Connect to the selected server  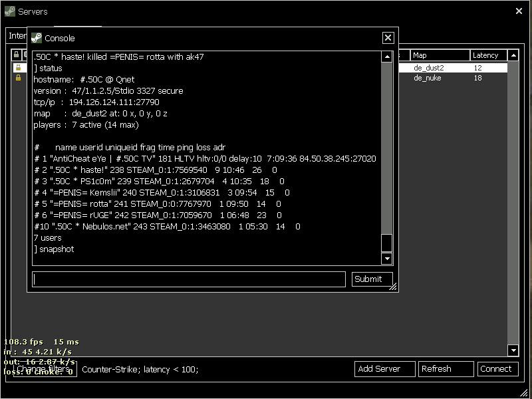(x=497, y=369)
